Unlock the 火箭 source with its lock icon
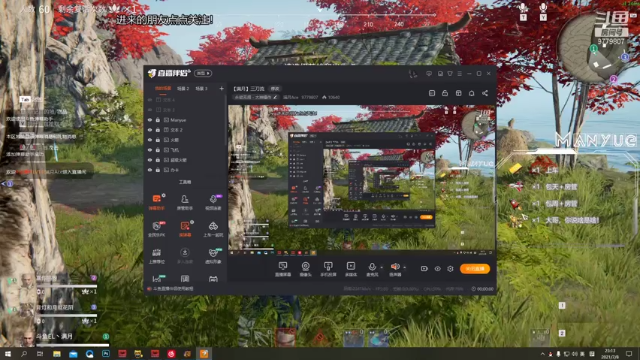Screen dimensions: 640x360 (x=158, y=140)
